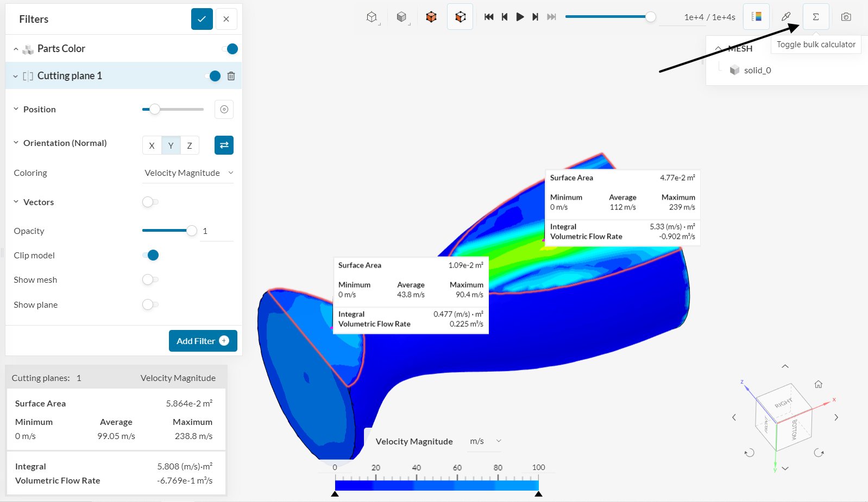Select the orange cube surfaces render mode

point(431,17)
